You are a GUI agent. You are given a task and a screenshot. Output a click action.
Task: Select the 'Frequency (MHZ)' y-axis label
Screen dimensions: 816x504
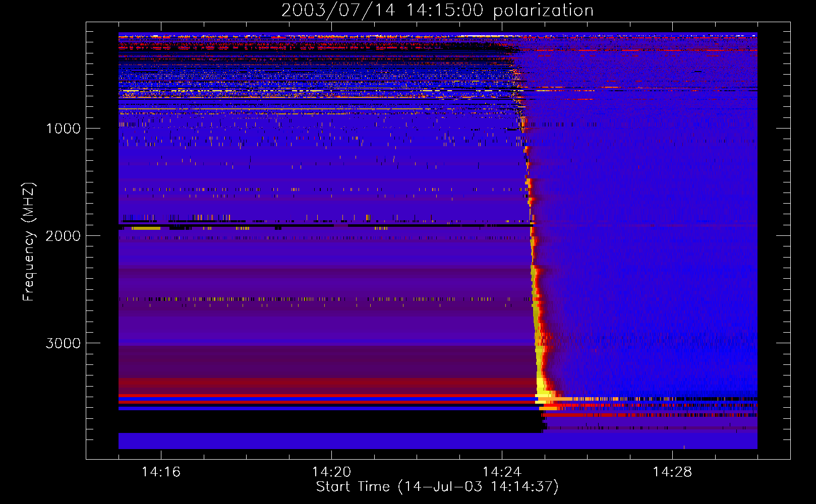[29, 242]
